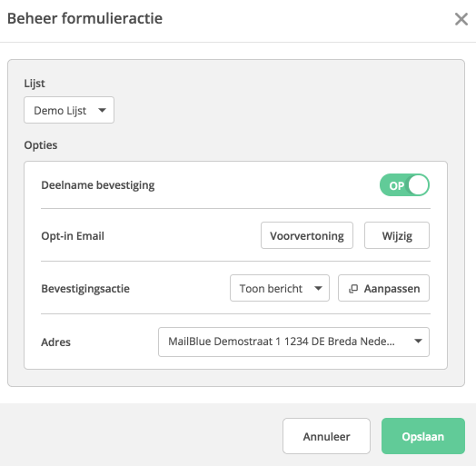
Task: Click the OP text on the green switch
Action: 396,185
